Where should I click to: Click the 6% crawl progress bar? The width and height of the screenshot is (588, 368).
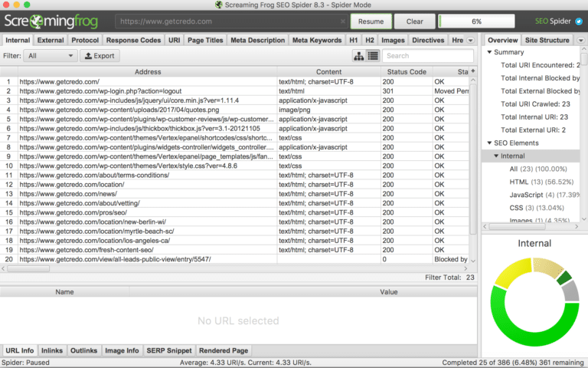(x=476, y=21)
